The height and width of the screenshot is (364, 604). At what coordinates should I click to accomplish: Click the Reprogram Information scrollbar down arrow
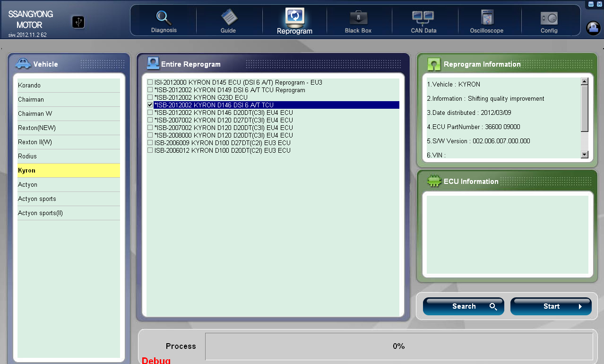(x=585, y=155)
